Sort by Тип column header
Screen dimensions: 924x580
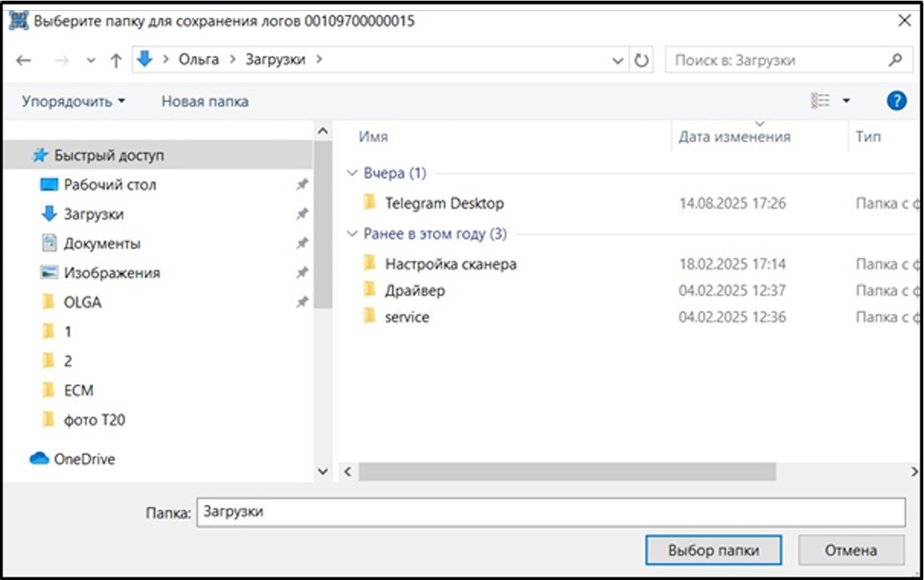tap(868, 137)
